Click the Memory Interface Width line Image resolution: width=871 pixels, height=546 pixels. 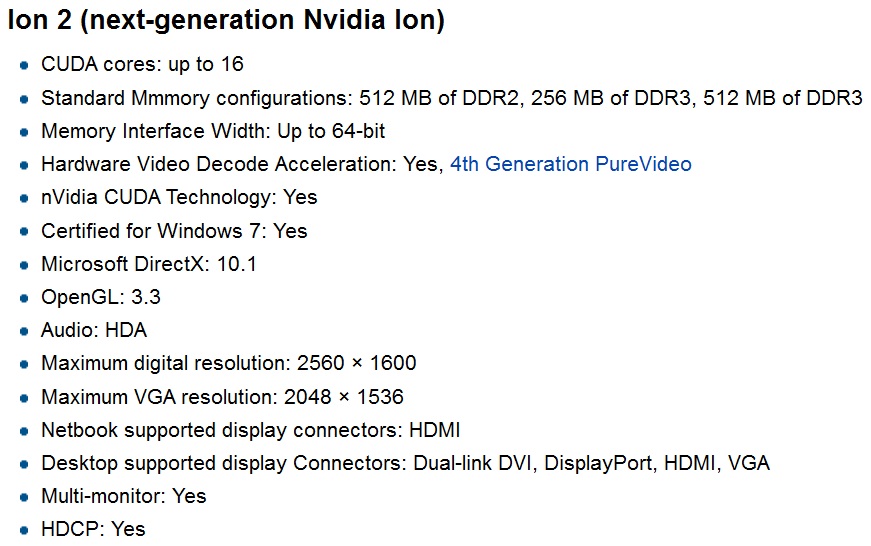tap(213, 132)
